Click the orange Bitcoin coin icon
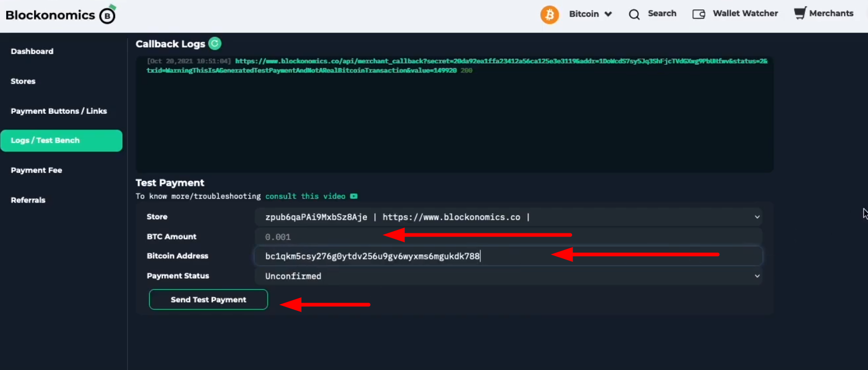 click(550, 14)
